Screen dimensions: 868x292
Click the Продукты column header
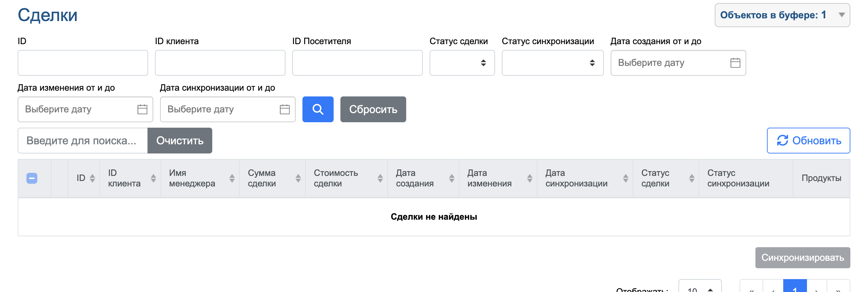pyautogui.click(x=821, y=178)
